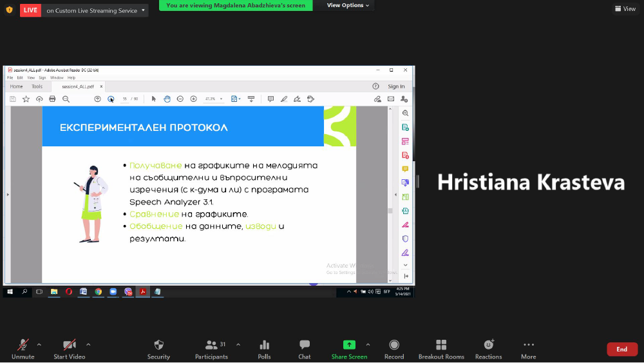
Task: Click the green encryption shield icon
Action: (x=9, y=10)
